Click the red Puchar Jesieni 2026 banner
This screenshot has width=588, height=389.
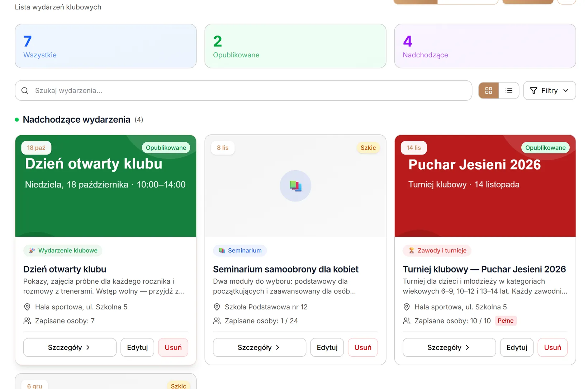(485, 186)
